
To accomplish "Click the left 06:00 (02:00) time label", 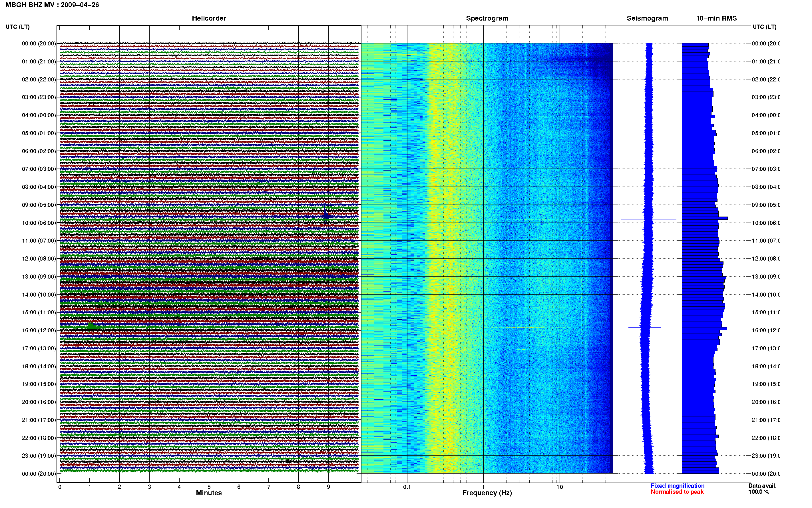I will click(x=39, y=151).
